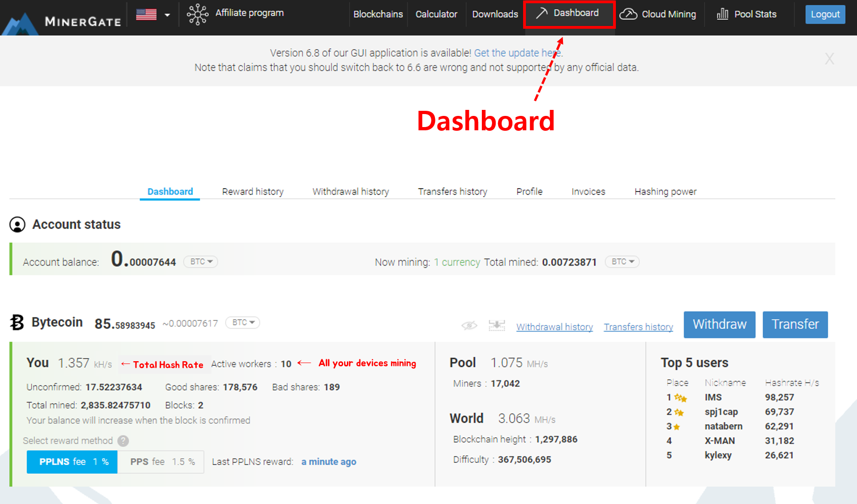Open the Hashing power tab
Image resolution: width=857 pixels, height=504 pixels.
coord(665,191)
